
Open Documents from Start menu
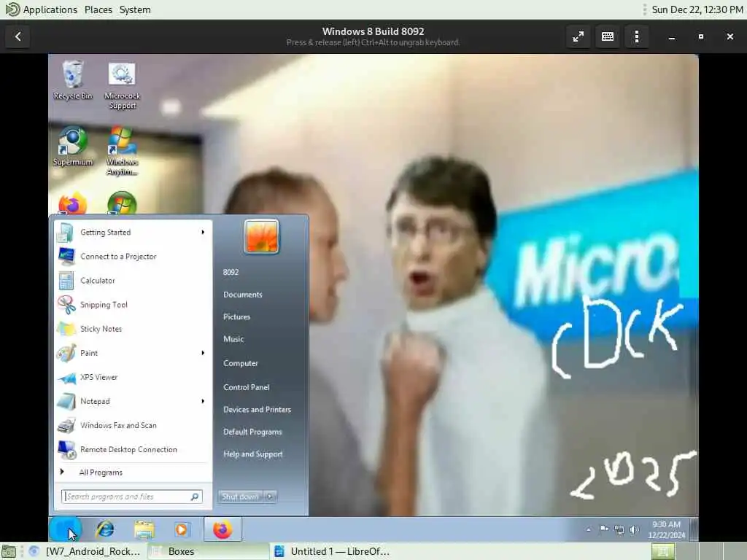(x=242, y=295)
